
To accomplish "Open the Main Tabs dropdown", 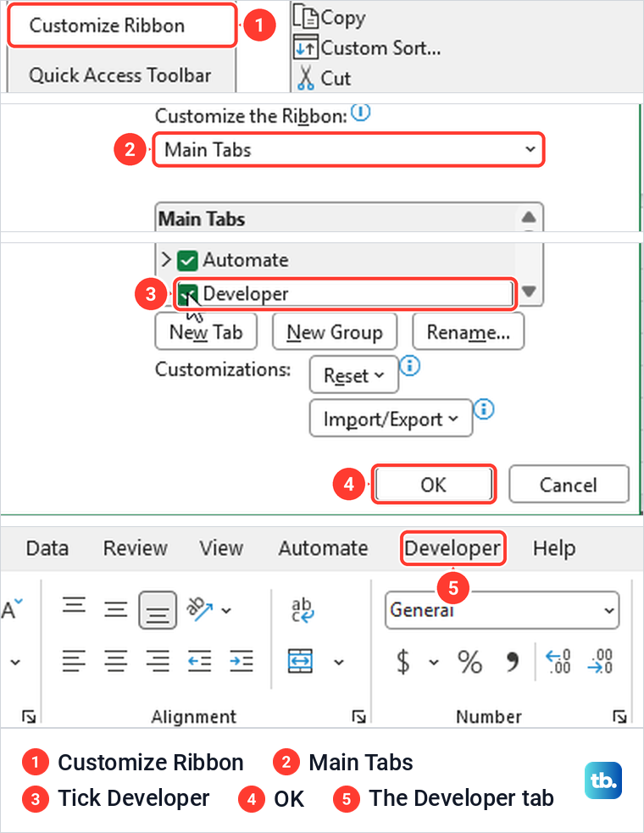I will click(348, 149).
